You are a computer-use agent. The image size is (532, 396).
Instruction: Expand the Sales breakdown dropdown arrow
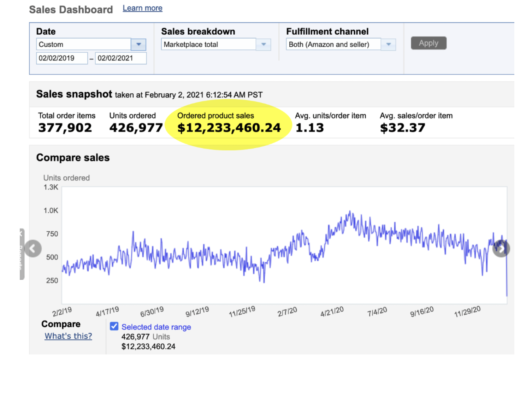(x=264, y=45)
